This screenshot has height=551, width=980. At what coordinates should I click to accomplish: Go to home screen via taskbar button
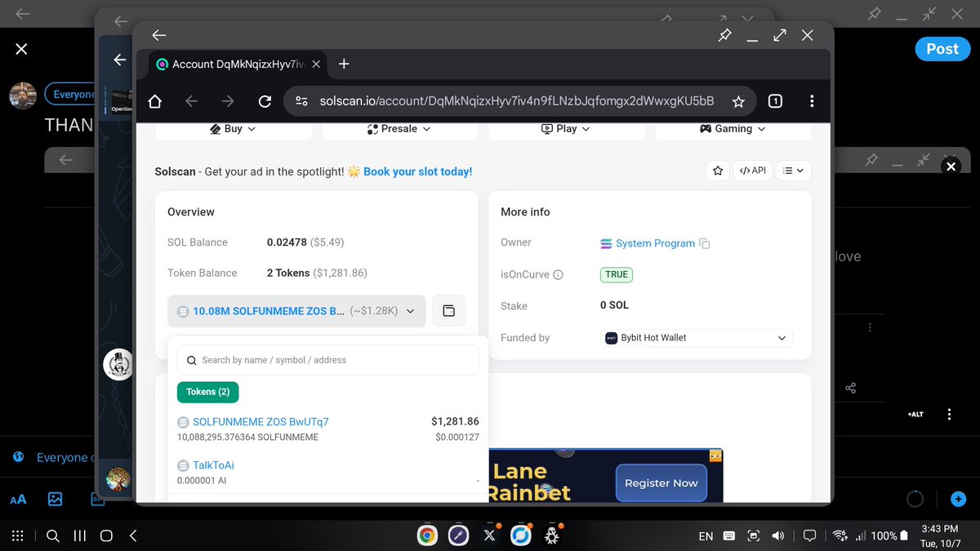[106, 535]
